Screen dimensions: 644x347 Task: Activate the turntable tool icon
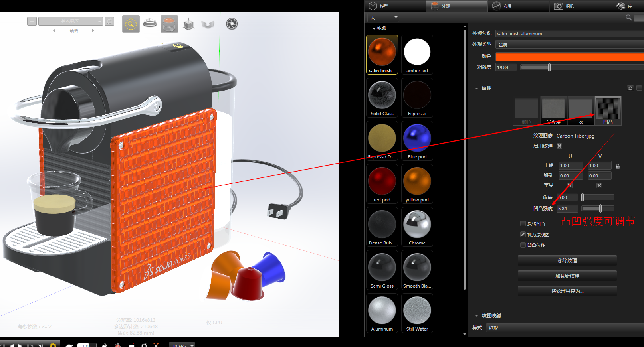click(x=150, y=23)
